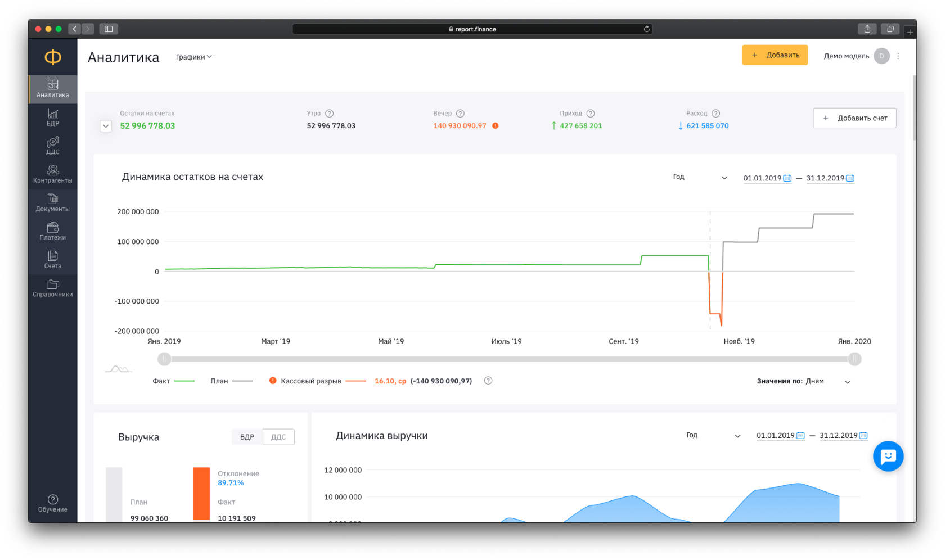Open Значения по Дням dropdown
The image size is (945, 560).
[828, 381]
